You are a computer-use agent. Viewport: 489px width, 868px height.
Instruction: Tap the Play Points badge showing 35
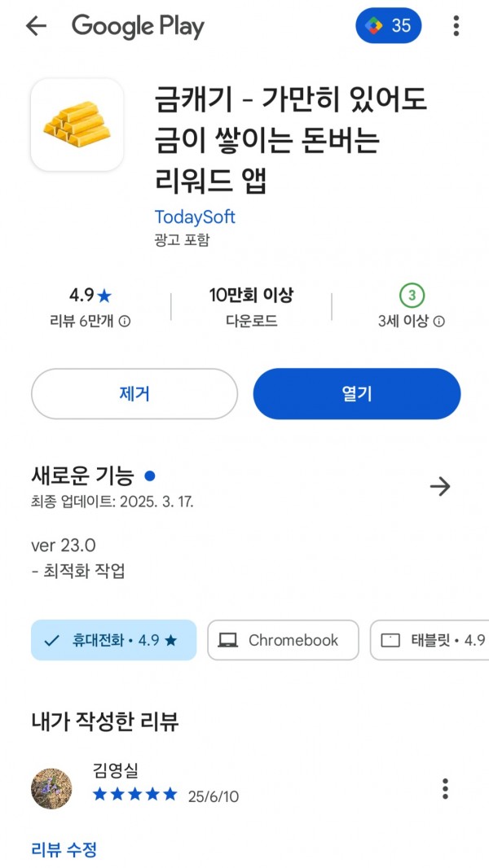click(388, 25)
